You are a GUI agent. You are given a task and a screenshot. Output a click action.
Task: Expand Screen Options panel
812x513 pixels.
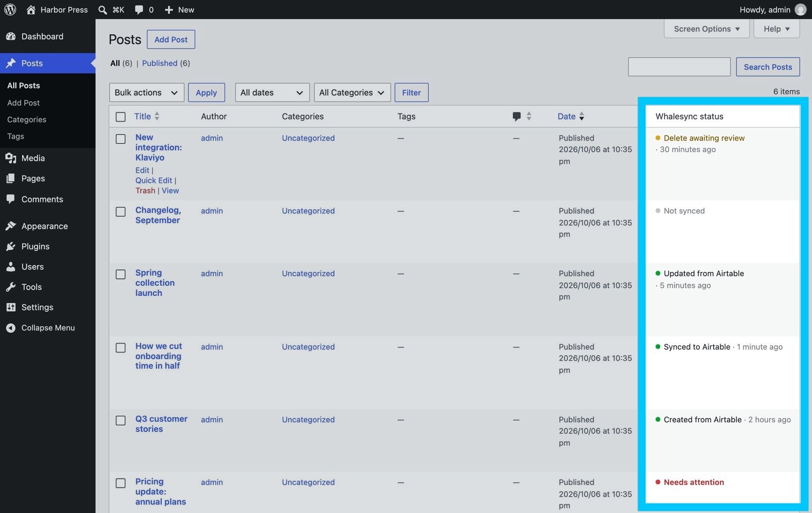[x=707, y=29]
